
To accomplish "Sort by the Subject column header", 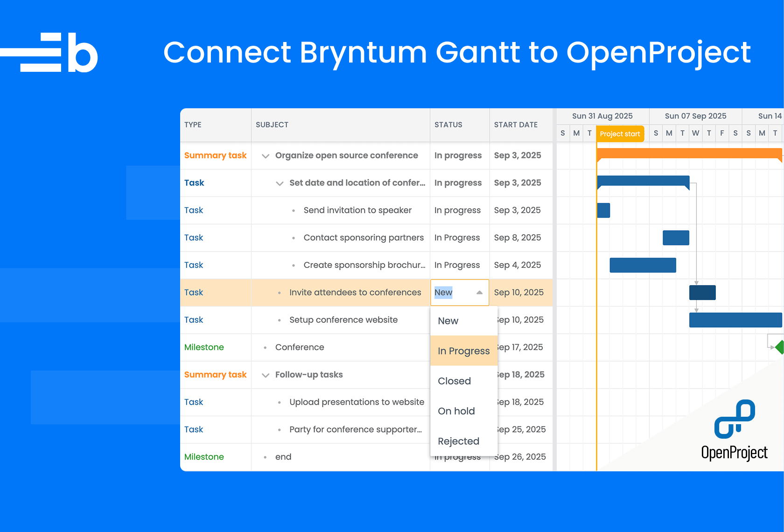I will pos(272,125).
